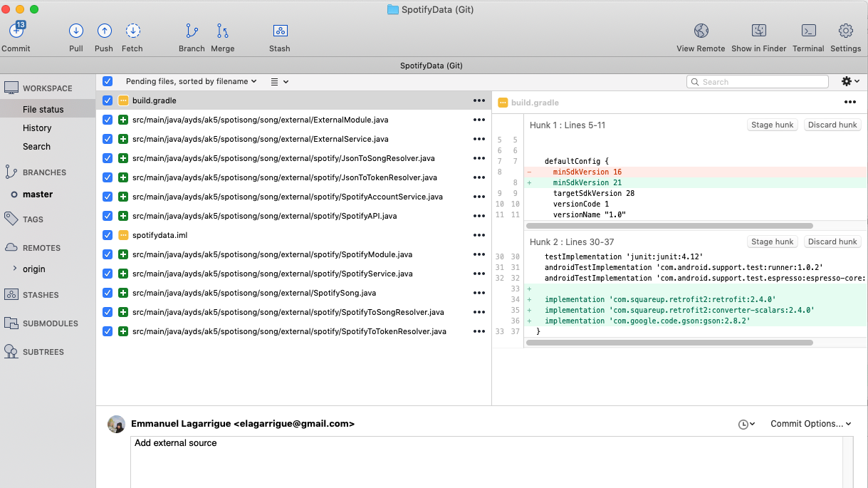
Task: Click horizontal scrollbar under Hunk 2
Action: [x=669, y=343]
